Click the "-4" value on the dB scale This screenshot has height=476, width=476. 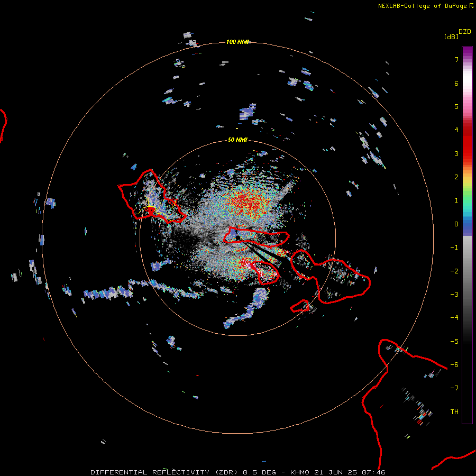coord(454,318)
